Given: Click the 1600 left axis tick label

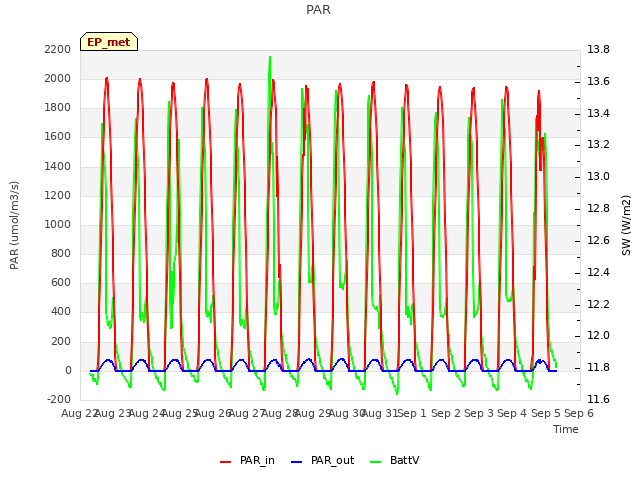Looking at the screenshot, I should [x=58, y=137].
